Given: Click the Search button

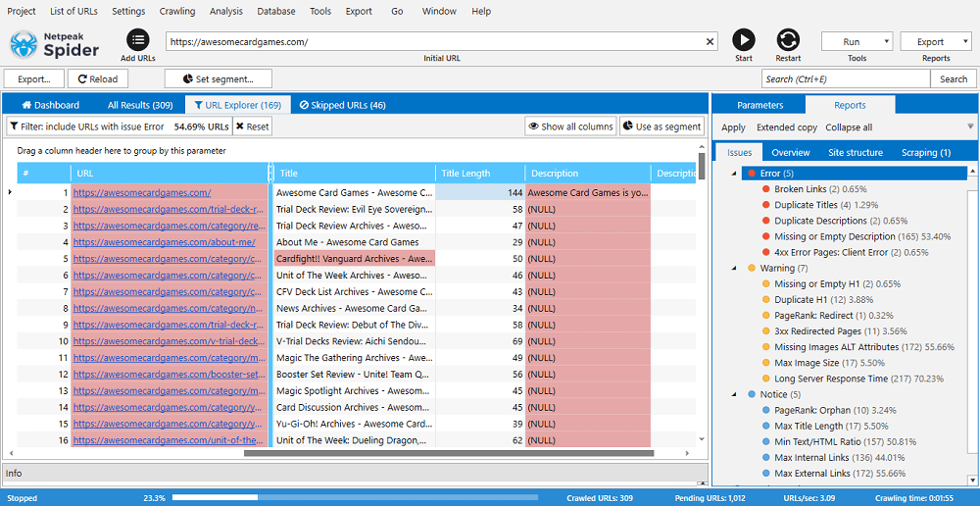Looking at the screenshot, I should (954, 78).
